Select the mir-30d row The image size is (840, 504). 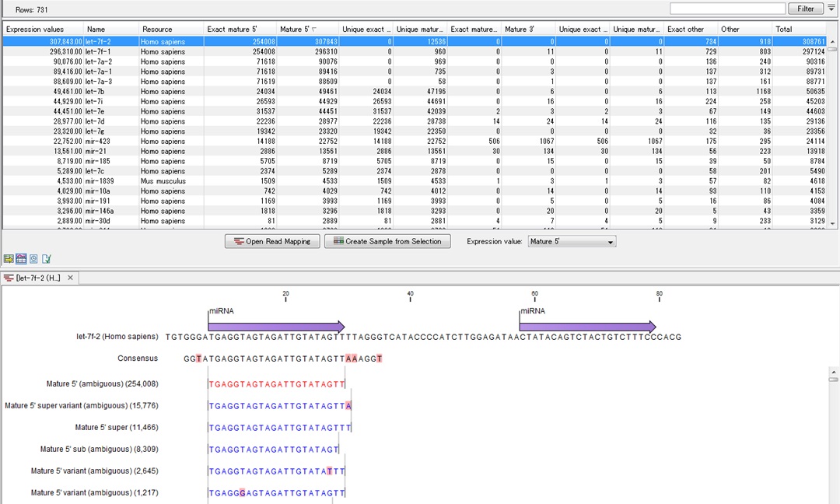(415, 221)
